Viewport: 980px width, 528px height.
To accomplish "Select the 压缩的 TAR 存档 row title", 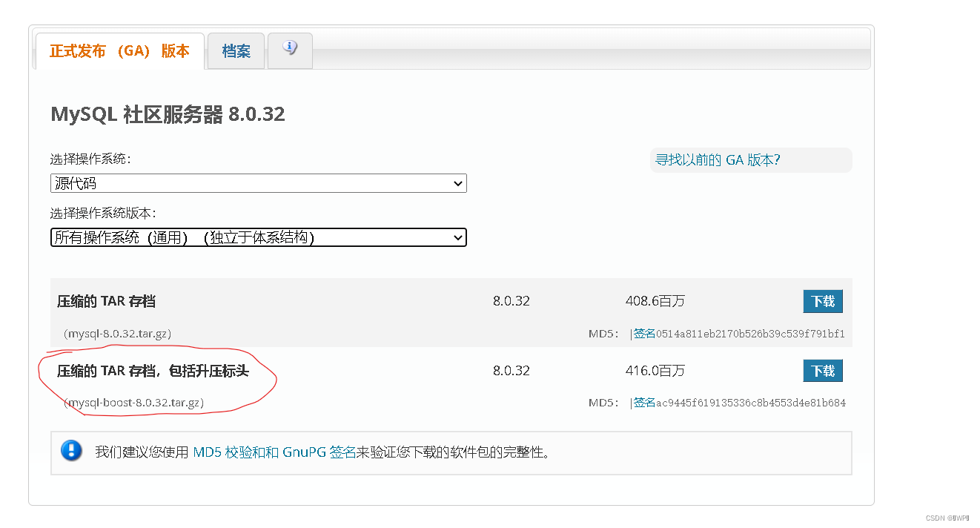I will pyautogui.click(x=106, y=302).
